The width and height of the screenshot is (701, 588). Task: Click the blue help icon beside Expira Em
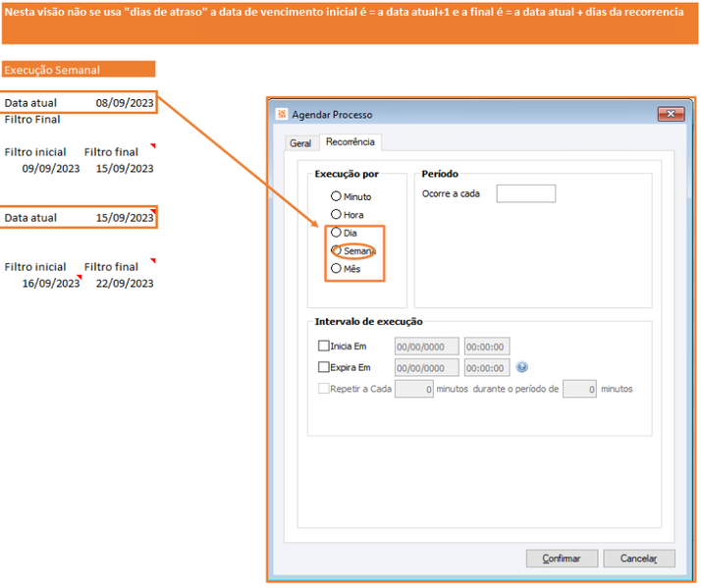pos(521,367)
